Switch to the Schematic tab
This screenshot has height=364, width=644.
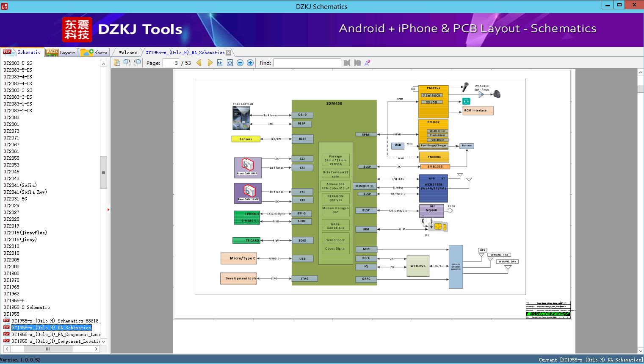[22, 52]
